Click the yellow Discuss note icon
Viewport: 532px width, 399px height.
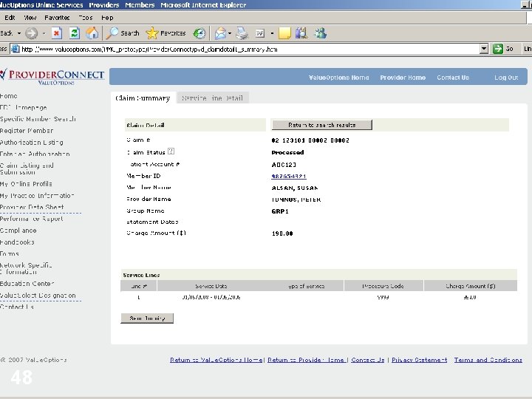[x=284, y=33]
